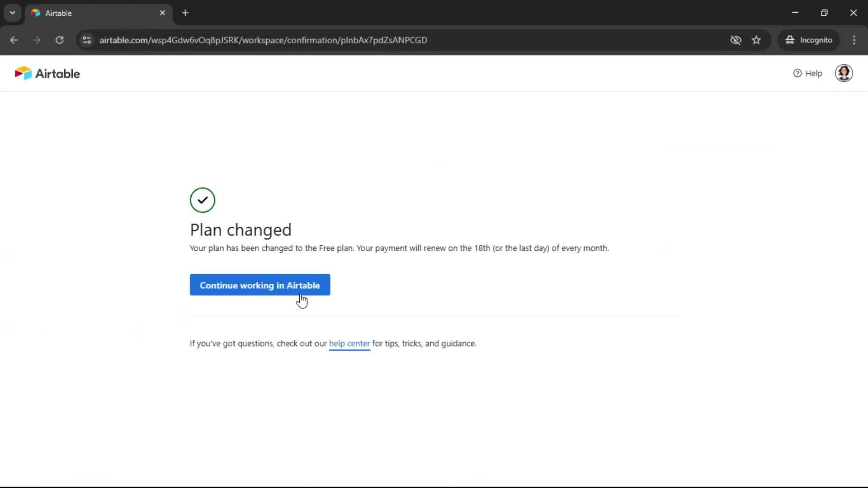Bookmark this page with the star
Screen dimensions: 868x488
click(756, 40)
